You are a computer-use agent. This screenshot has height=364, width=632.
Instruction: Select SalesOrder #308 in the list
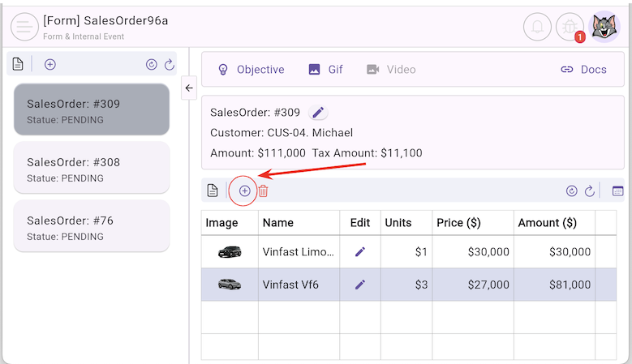(x=92, y=169)
